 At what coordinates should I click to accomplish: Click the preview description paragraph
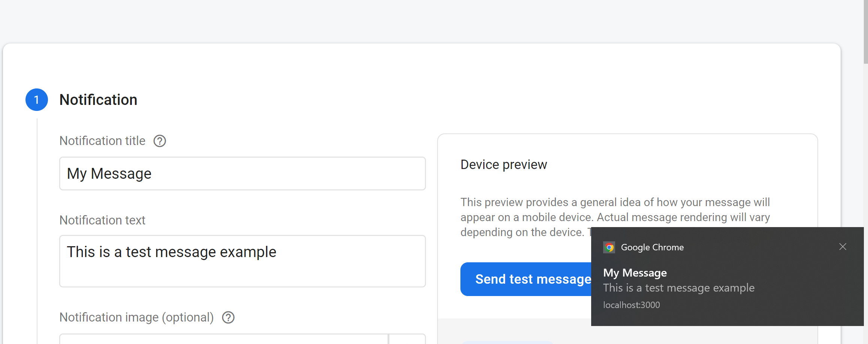tap(615, 217)
